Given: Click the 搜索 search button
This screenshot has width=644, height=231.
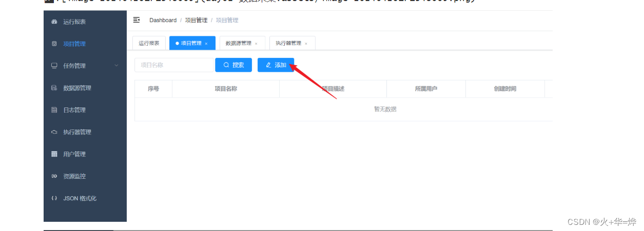Looking at the screenshot, I should [233, 65].
